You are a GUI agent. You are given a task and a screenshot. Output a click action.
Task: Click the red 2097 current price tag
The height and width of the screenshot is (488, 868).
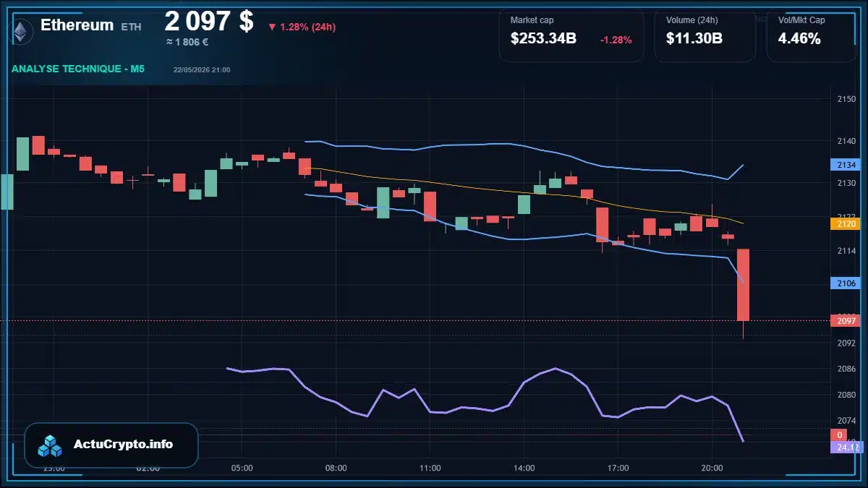pos(845,320)
